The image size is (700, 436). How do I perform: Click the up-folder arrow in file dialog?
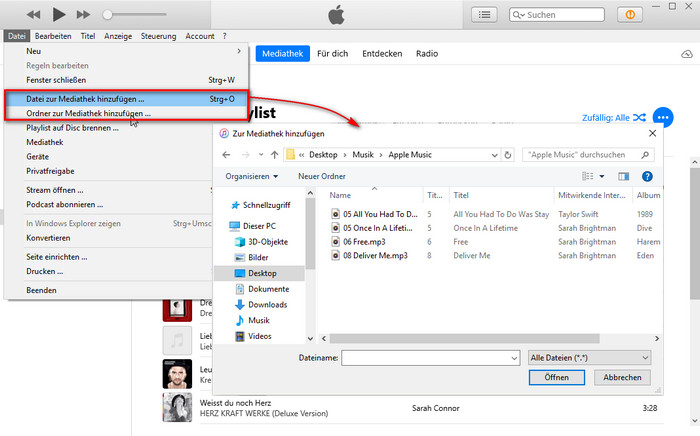click(x=275, y=155)
